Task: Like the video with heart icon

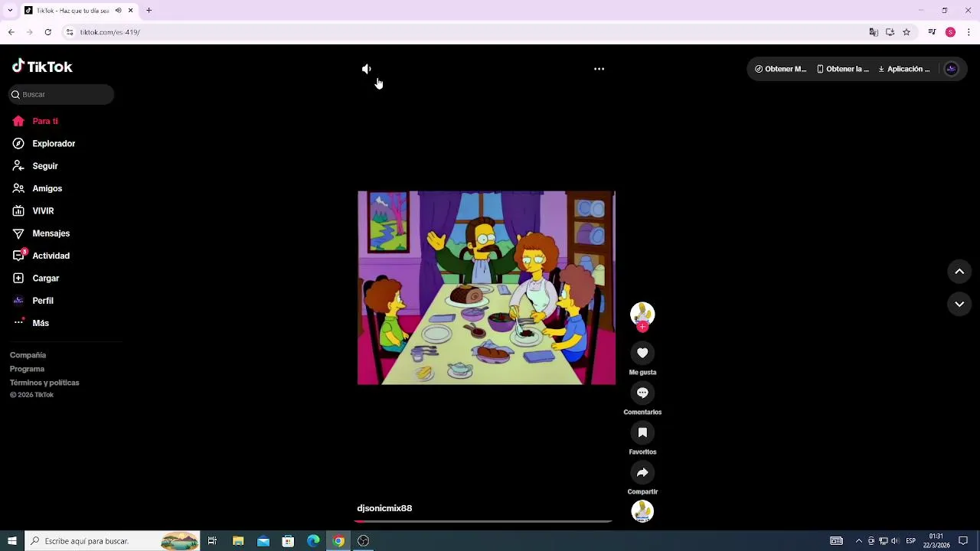Action: point(642,353)
